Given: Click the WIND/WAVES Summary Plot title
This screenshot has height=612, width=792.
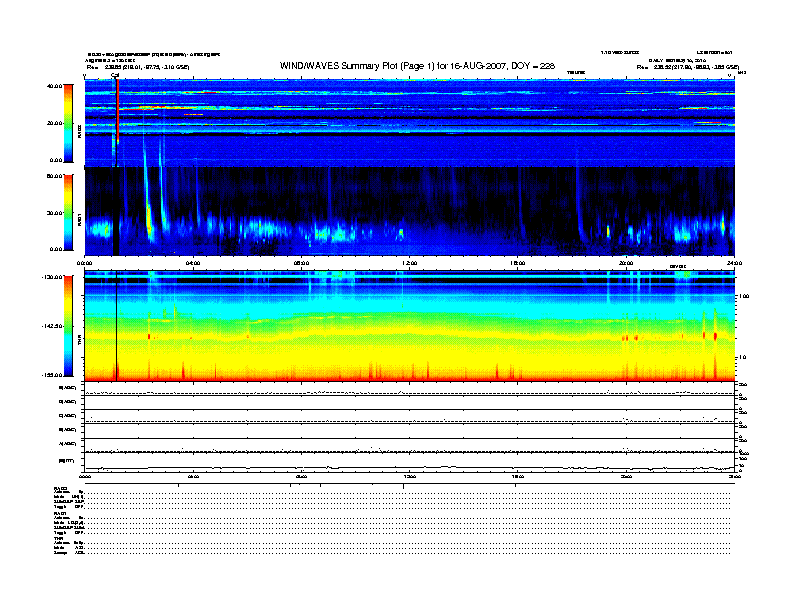Looking at the screenshot, I should pyautogui.click(x=417, y=66).
